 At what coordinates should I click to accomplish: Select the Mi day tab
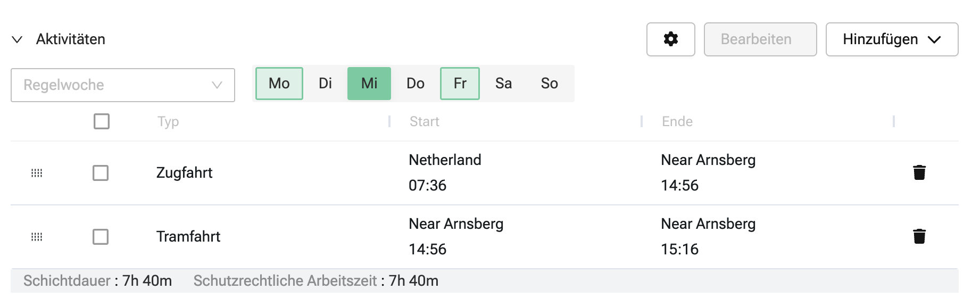(369, 84)
